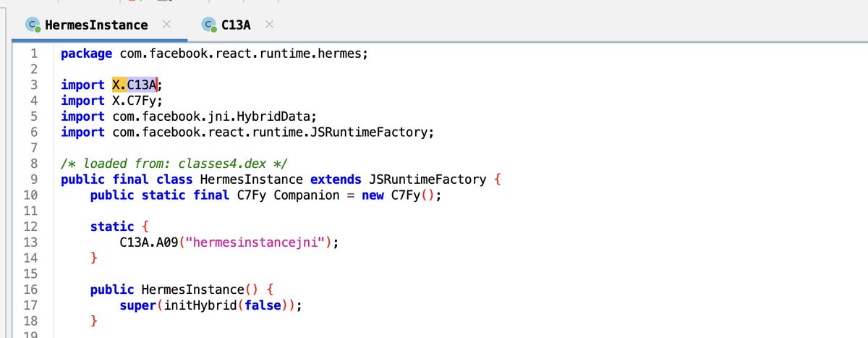Click the package declaration line
Screen dimensions: 868x338
point(214,54)
